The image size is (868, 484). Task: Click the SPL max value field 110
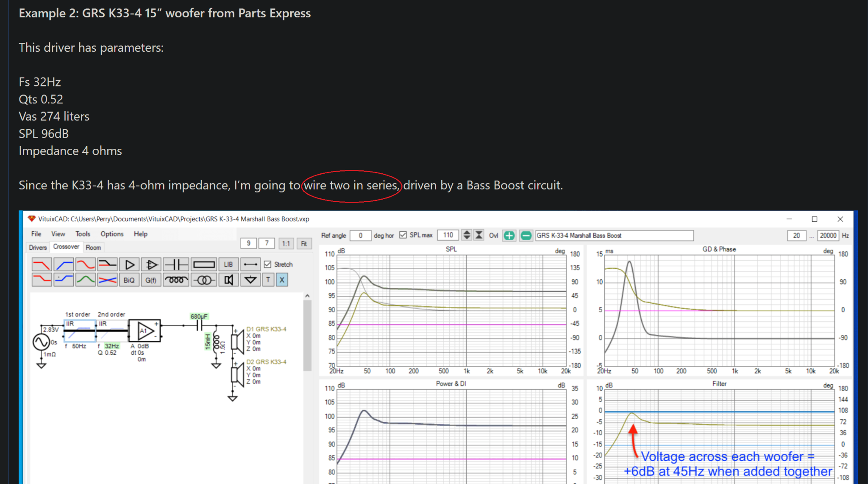click(x=448, y=235)
